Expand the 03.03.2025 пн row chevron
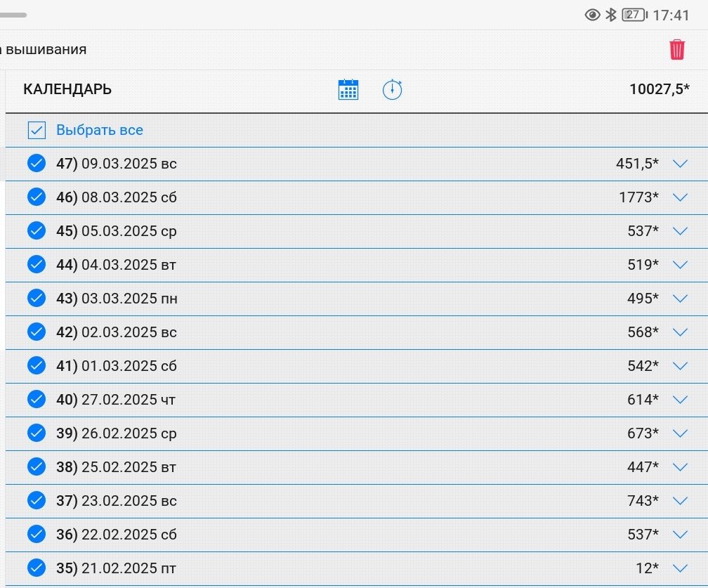 [x=679, y=299]
